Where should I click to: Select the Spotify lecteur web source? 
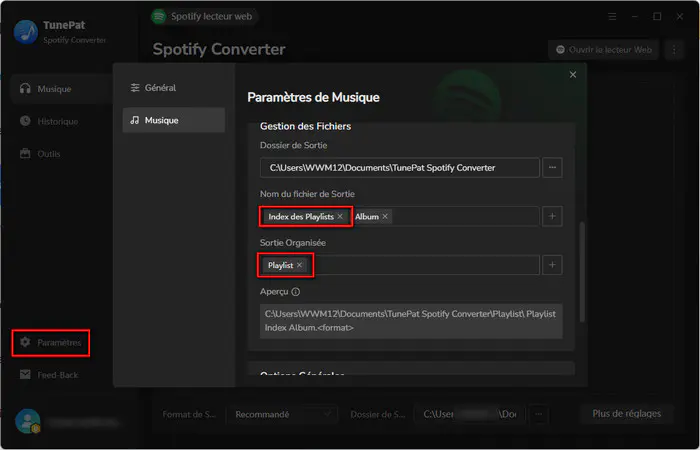202,17
